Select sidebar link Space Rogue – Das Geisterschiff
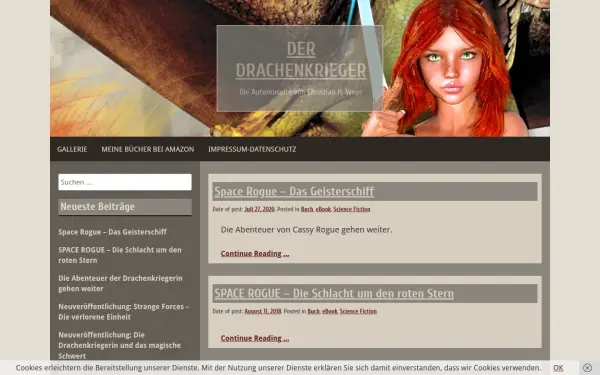600x375 pixels. [x=112, y=232]
